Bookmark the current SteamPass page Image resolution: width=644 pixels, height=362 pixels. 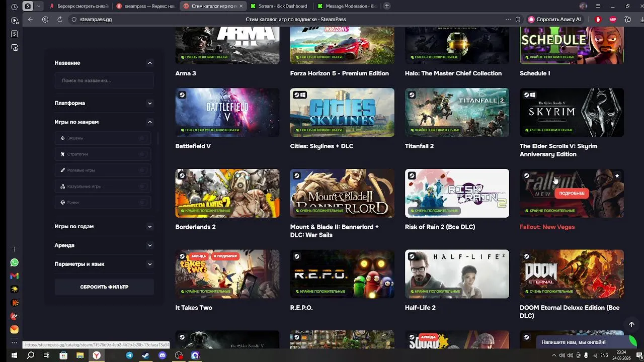click(518, 19)
